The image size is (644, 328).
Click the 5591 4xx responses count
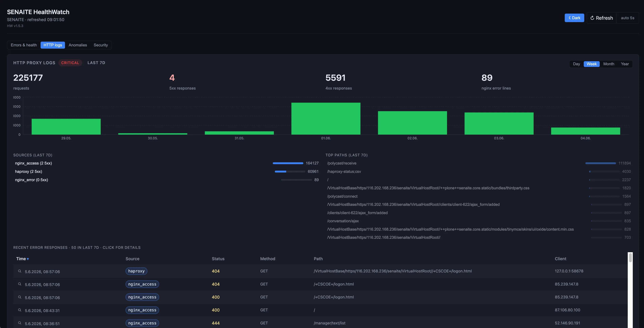click(336, 78)
